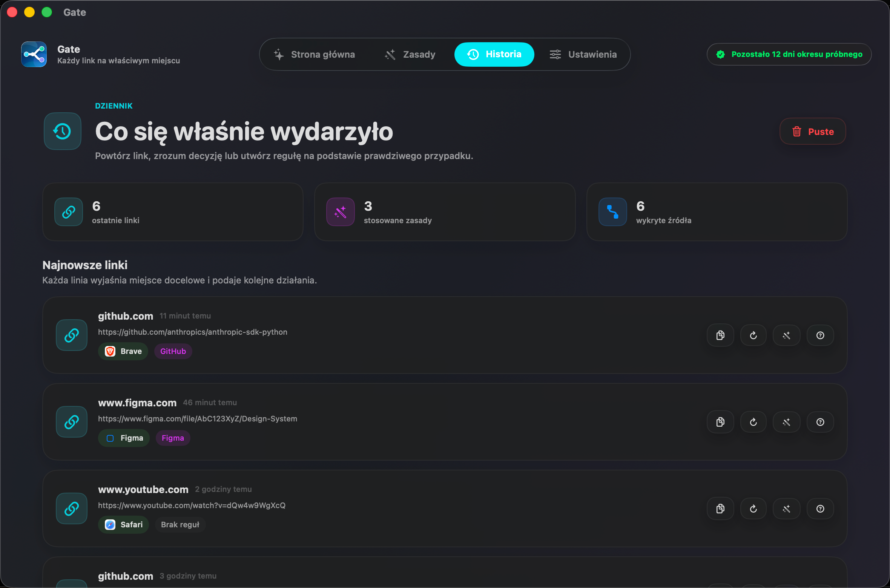Explain the decision for the github.com anthropic-sdk-python entry
The height and width of the screenshot is (588, 890).
[820, 335]
